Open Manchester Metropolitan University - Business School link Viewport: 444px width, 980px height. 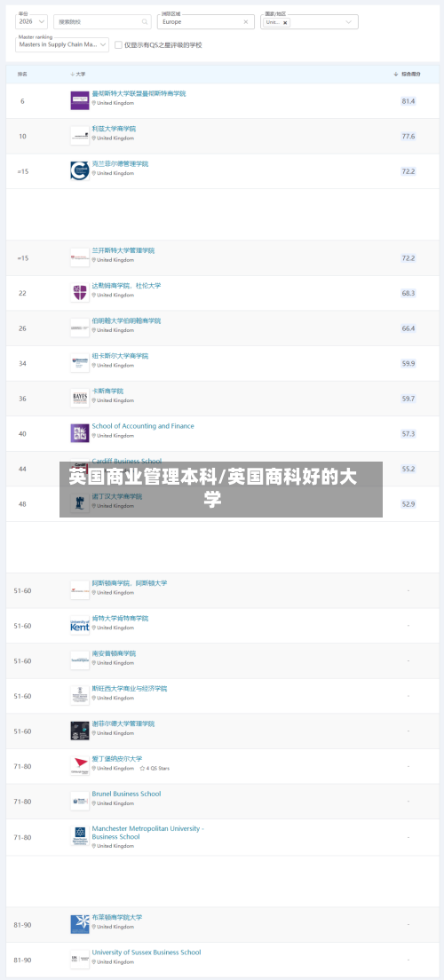point(147,833)
